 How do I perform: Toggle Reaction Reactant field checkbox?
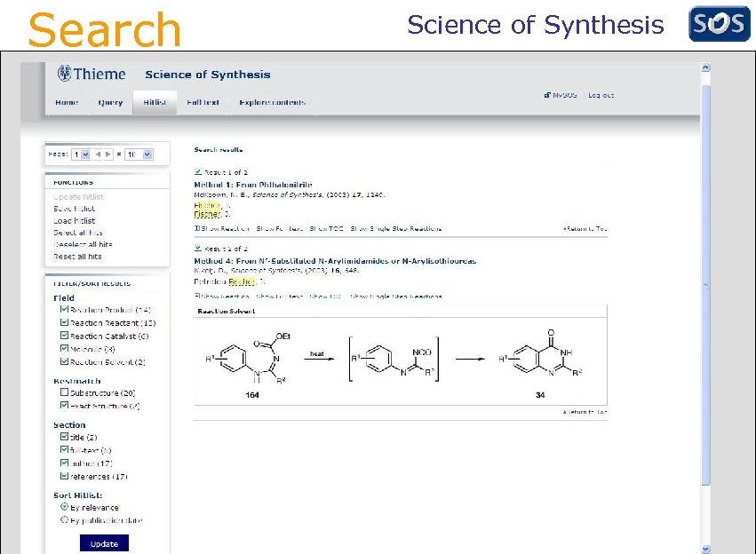64,321
